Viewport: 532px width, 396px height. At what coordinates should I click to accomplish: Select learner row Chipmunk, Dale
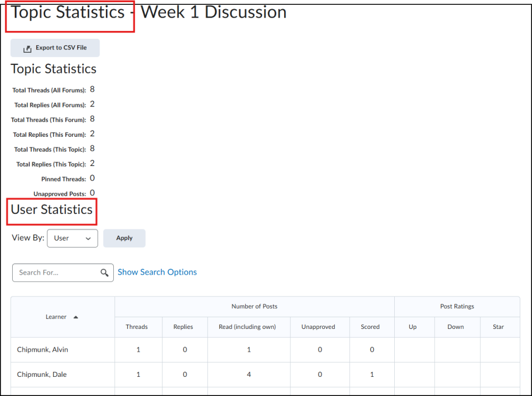click(x=42, y=374)
